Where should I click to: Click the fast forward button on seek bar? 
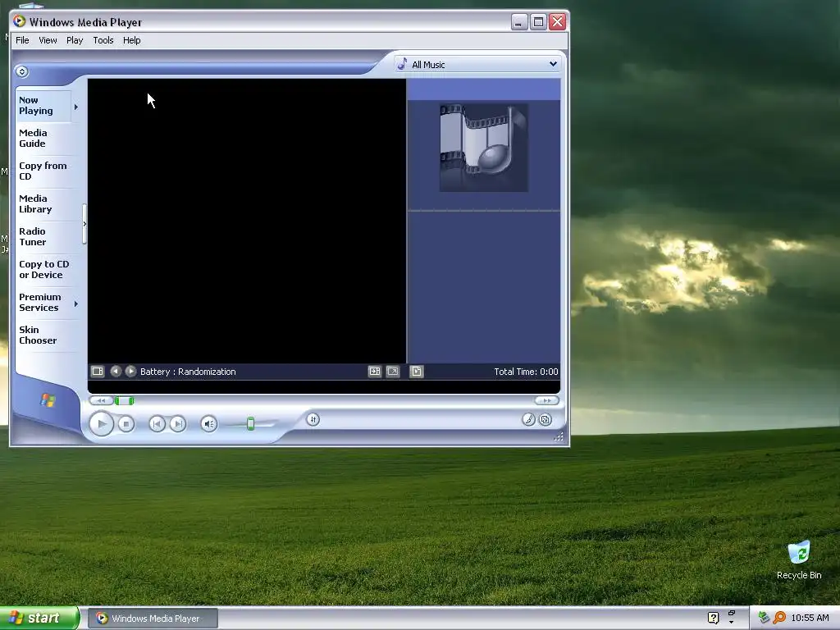(546, 400)
